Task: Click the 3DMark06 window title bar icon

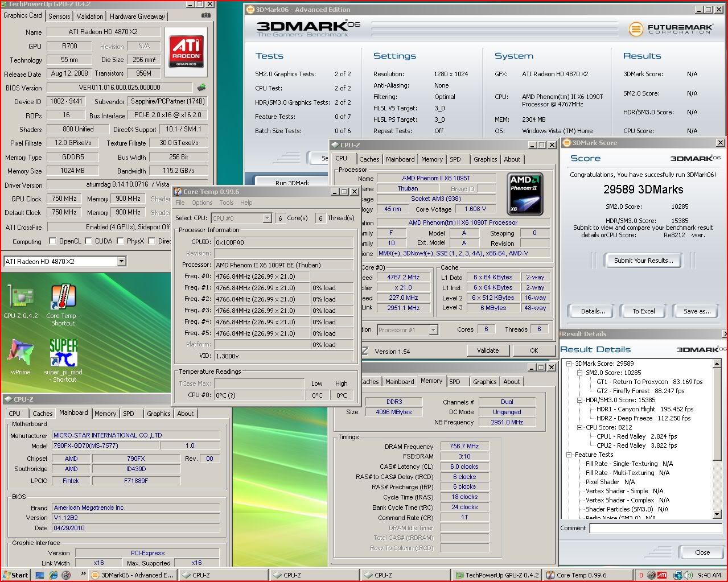Action: 251,10
